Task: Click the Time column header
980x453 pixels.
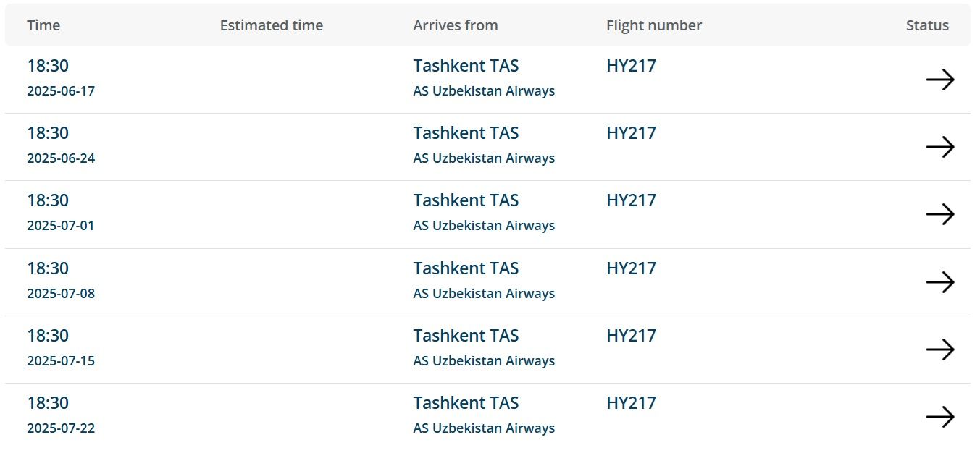Action: coord(43,25)
